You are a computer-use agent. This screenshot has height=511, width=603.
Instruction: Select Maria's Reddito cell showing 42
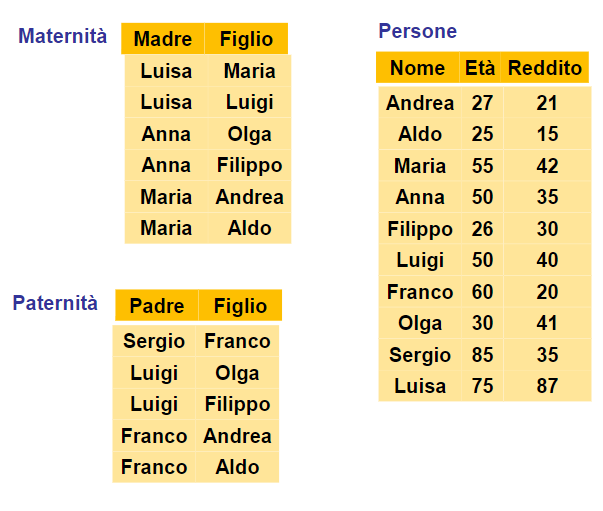tap(546, 166)
